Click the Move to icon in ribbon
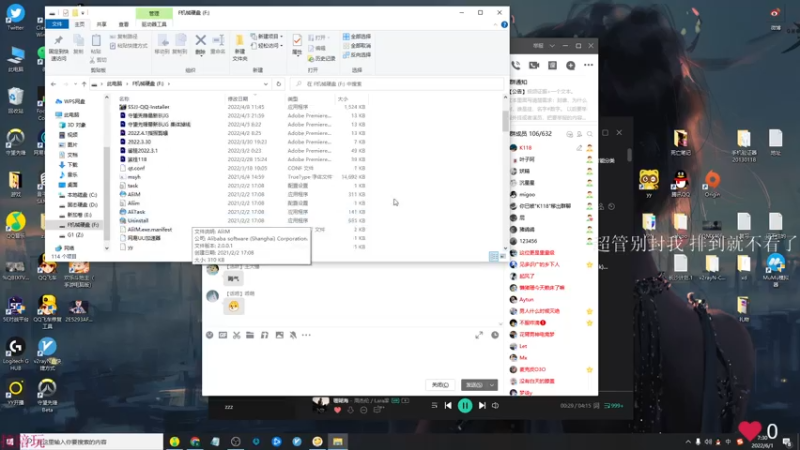The height and width of the screenshot is (450, 800). [162, 40]
